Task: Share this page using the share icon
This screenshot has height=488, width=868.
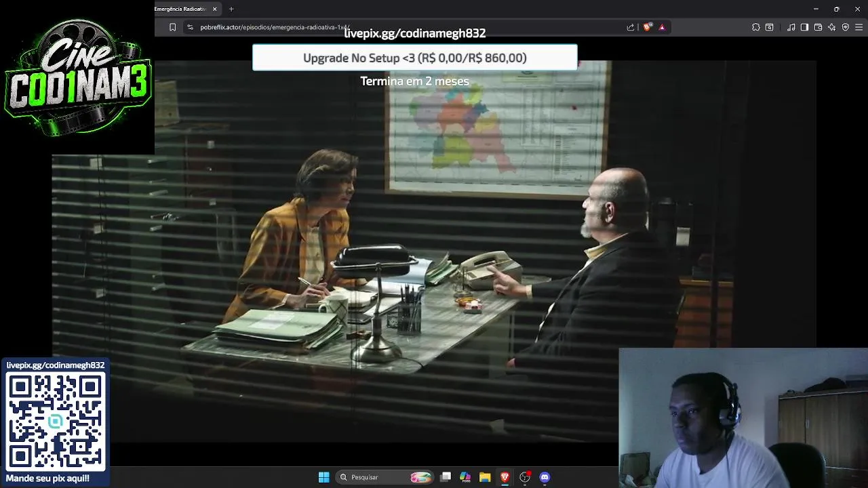Action: coord(631,27)
